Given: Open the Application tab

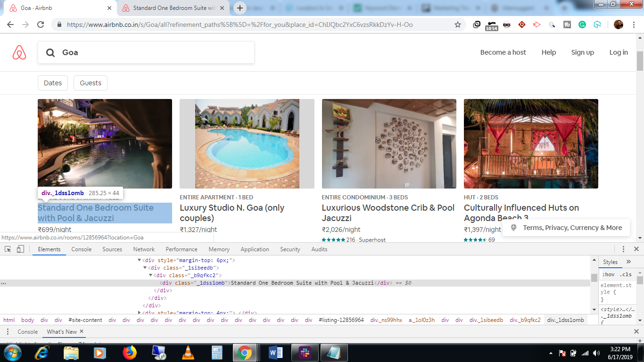Looking at the screenshot, I should coord(255,249).
